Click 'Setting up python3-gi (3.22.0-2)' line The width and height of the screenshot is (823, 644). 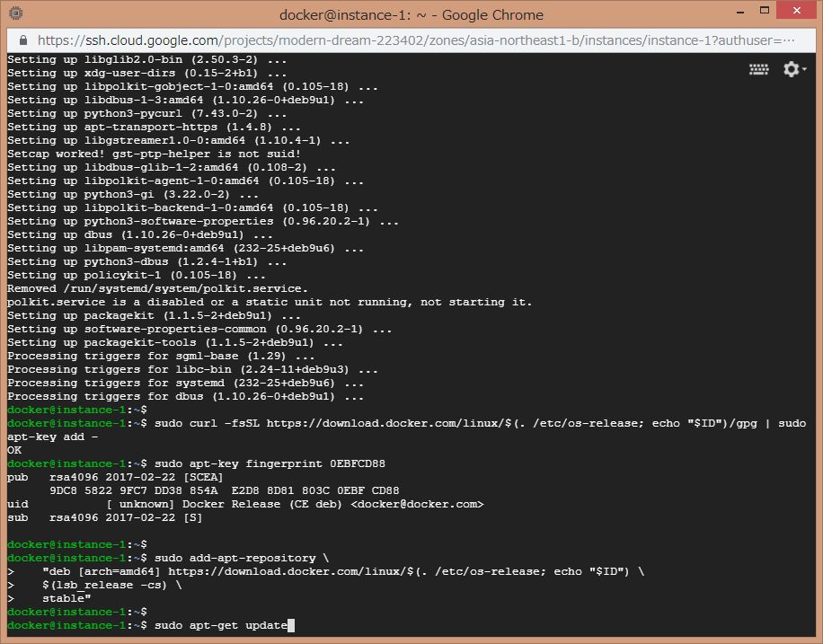[133, 194]
